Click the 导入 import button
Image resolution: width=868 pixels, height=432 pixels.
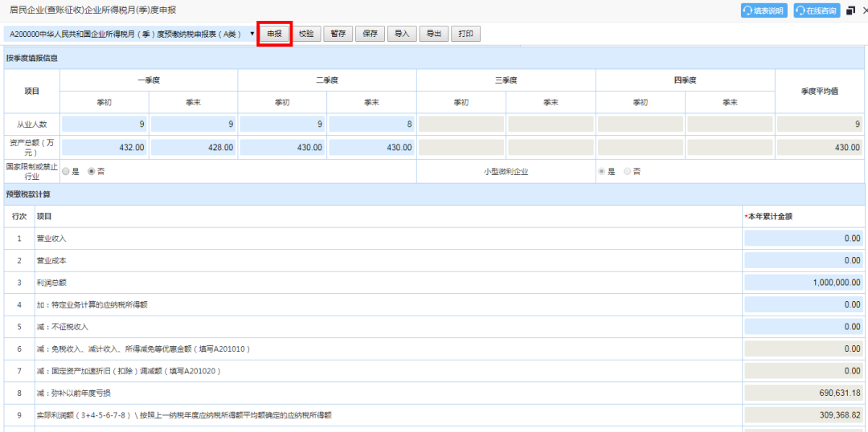click(x=402, y=34)
